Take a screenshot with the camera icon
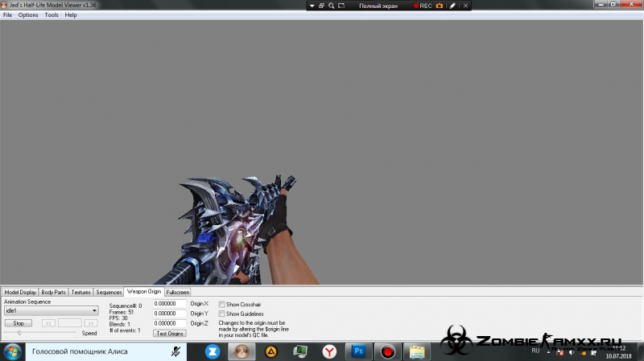Viewport: 644px width, 361px height. pos(440,6)
